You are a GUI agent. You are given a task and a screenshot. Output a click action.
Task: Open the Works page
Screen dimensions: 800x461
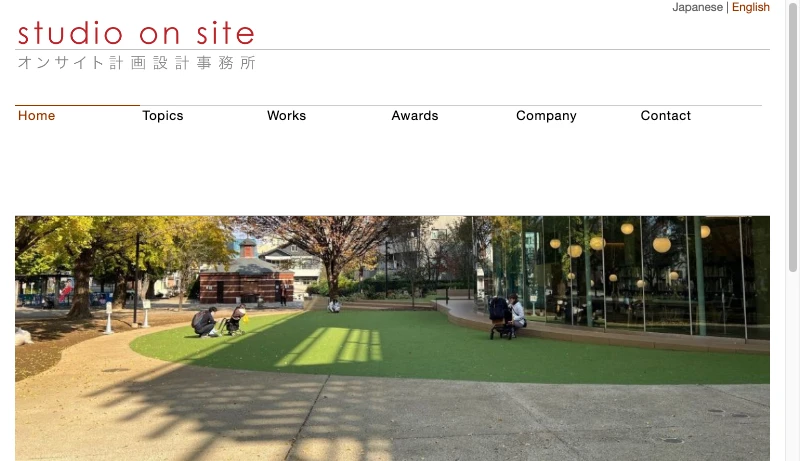click(286, 116)
